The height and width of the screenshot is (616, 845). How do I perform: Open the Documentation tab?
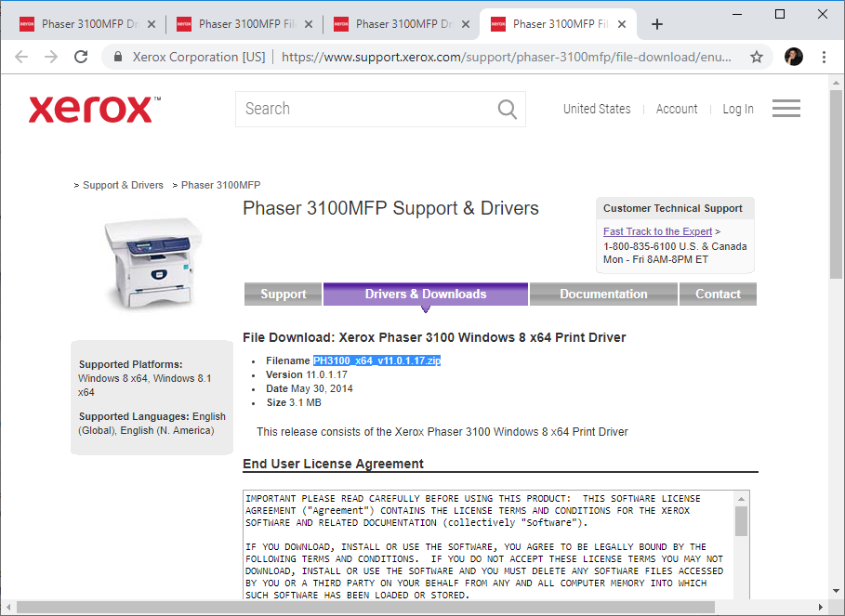603,294
